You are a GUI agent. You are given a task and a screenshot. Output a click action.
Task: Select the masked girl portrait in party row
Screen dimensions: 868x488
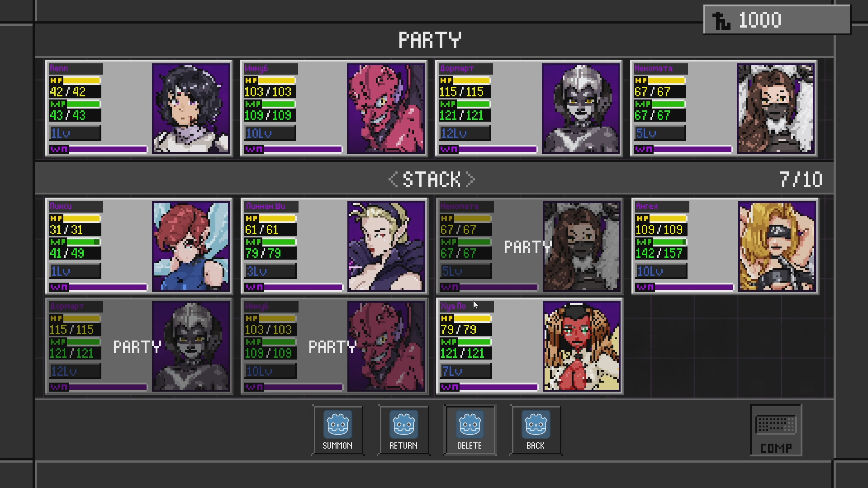coord(775,109)
